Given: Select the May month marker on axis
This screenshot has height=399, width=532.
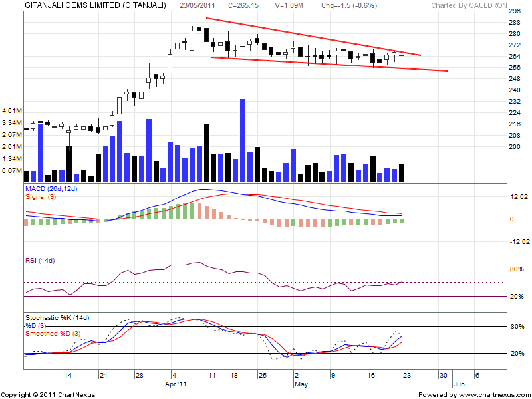Looking at the screenshot, I should (301, 384).
